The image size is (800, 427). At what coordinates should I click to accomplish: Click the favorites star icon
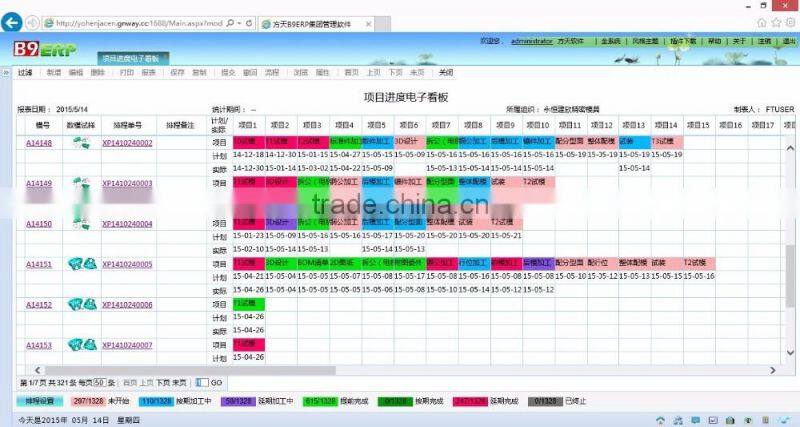click(x=774, y=22)
